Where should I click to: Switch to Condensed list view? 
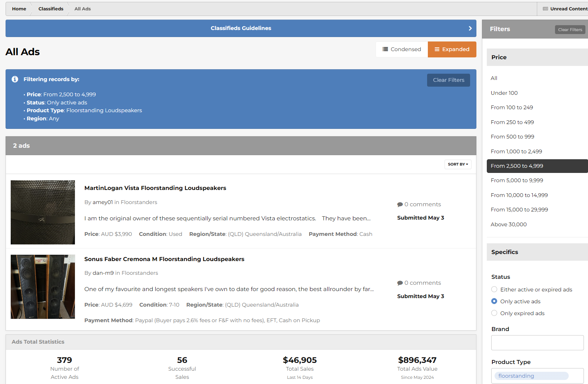pyautogui.click(x=402, y=49)
